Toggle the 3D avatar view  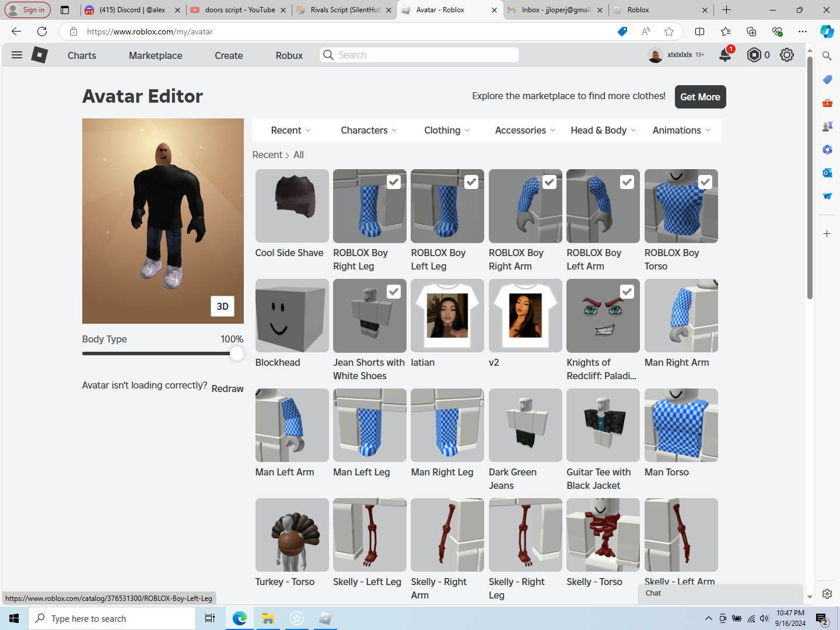pos(223,306)
